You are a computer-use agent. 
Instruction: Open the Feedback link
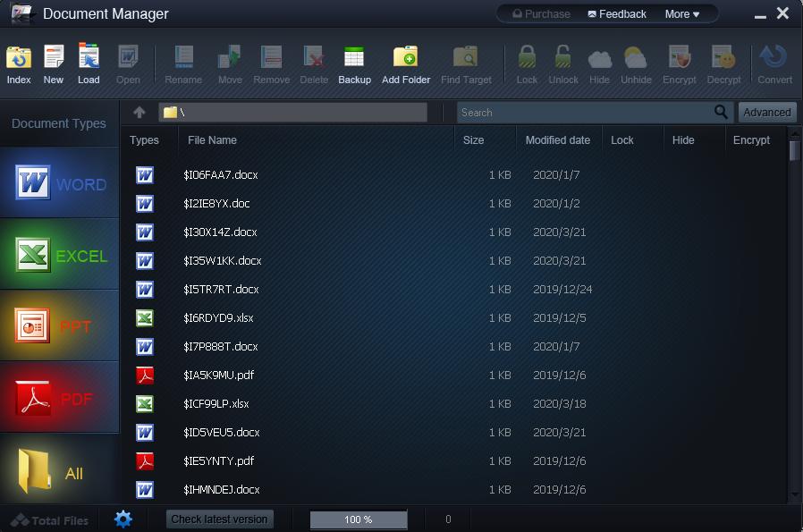(x=617, y=14)
